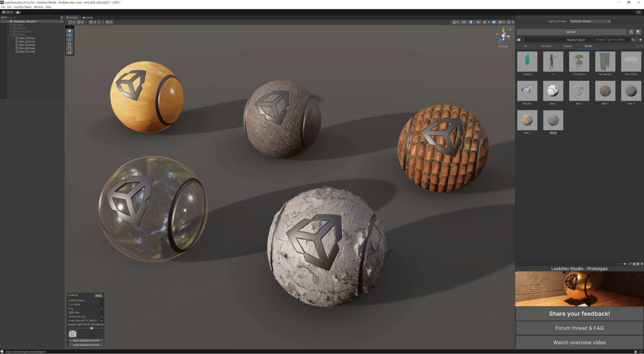This screenshot has width=644, height=354.
Task: Toggle scene audio speaker icon
Action: point(478,22)
